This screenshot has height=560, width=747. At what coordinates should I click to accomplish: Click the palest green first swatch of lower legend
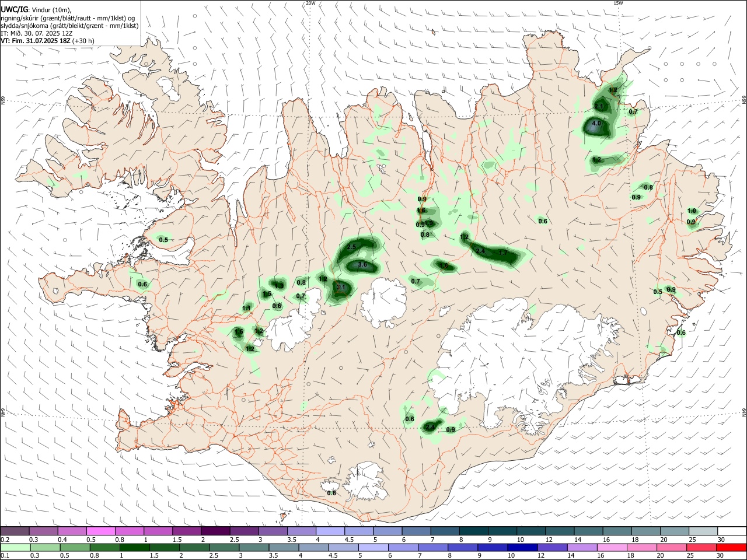(15, 547)
